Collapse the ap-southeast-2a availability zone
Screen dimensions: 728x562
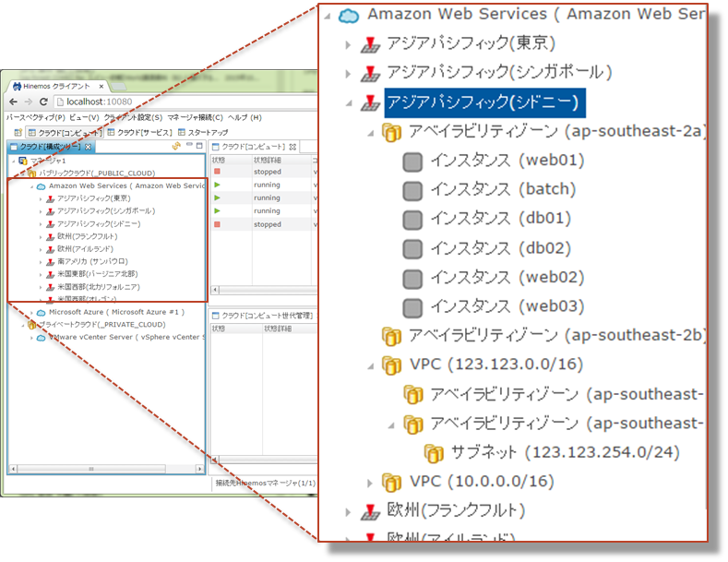[371, 133]
